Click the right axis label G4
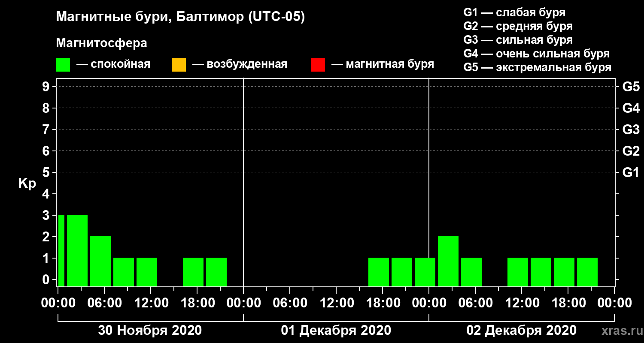 [x=631, y=108]
